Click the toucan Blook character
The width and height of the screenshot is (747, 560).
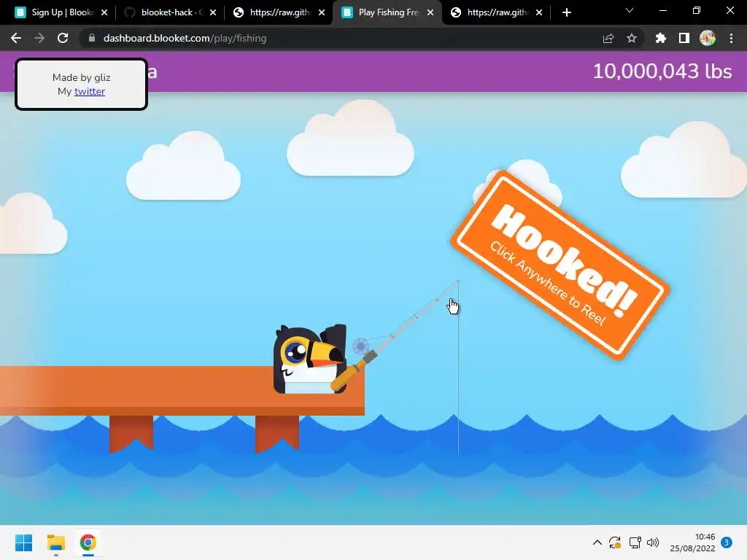click(x=311, y=359)
